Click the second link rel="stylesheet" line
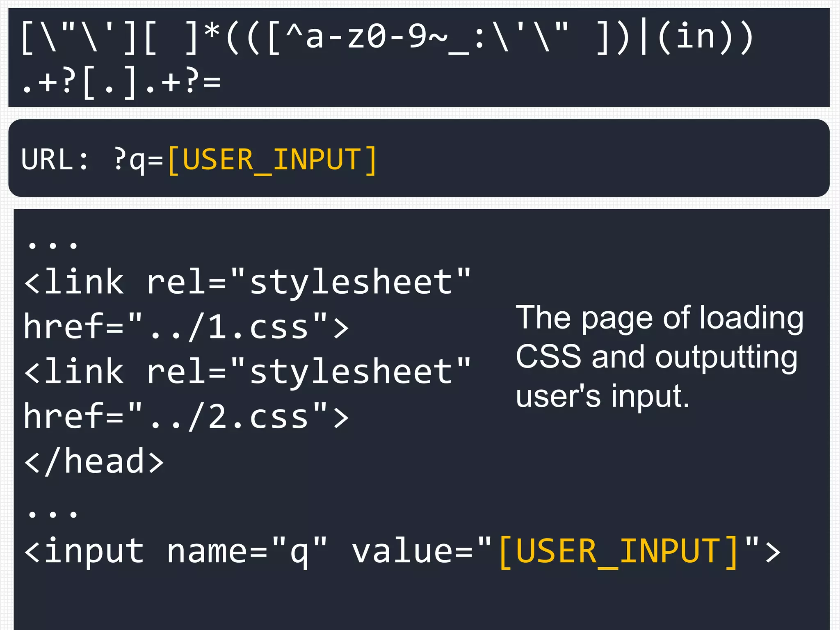 point(247,372)
